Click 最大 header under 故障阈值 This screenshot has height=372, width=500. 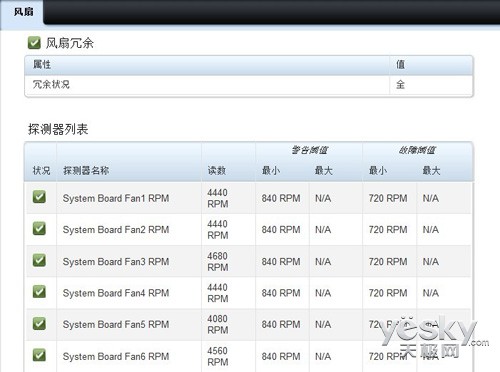point(431,171)
